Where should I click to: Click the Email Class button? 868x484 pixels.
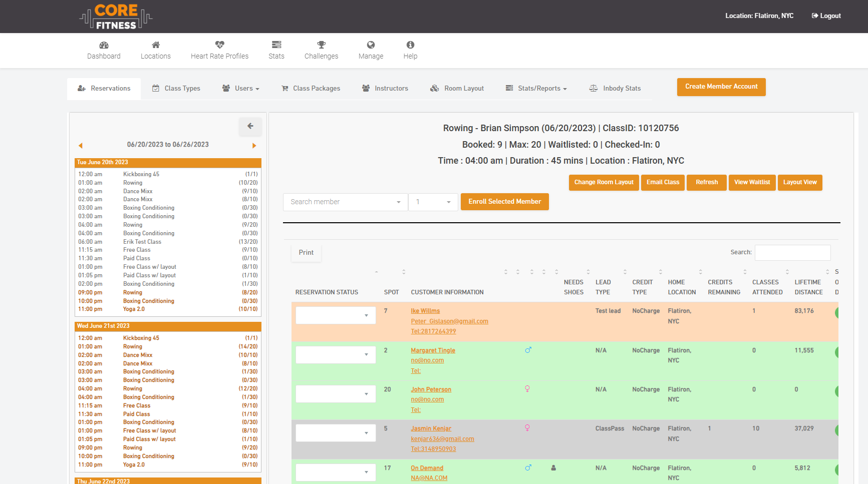click(663, 182)
